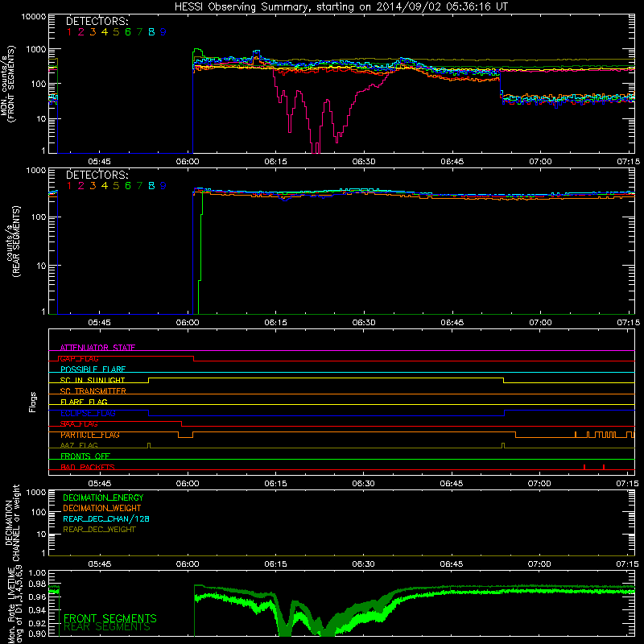644x644 pixels.
Task: Select yellow detector 4 in rear segments legend
Action: coord(105,186)
